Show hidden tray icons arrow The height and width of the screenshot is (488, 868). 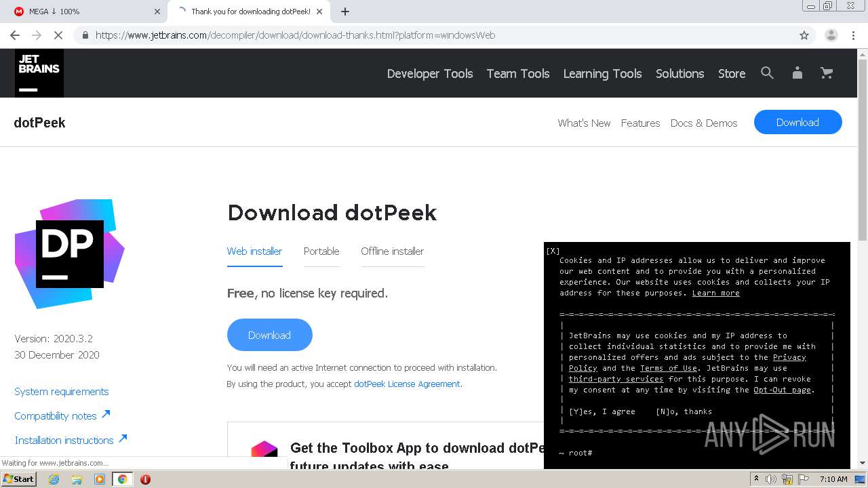click(x=755, y=479)
